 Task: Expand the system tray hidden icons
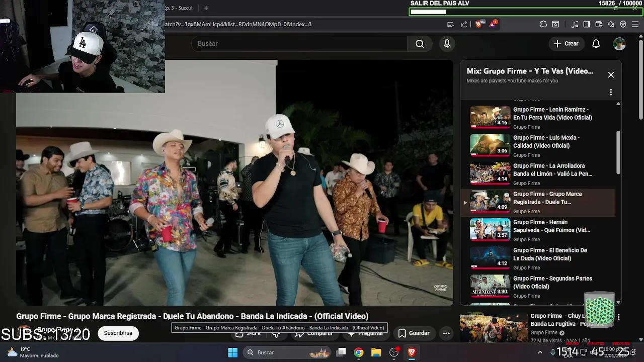coord(540,352)
